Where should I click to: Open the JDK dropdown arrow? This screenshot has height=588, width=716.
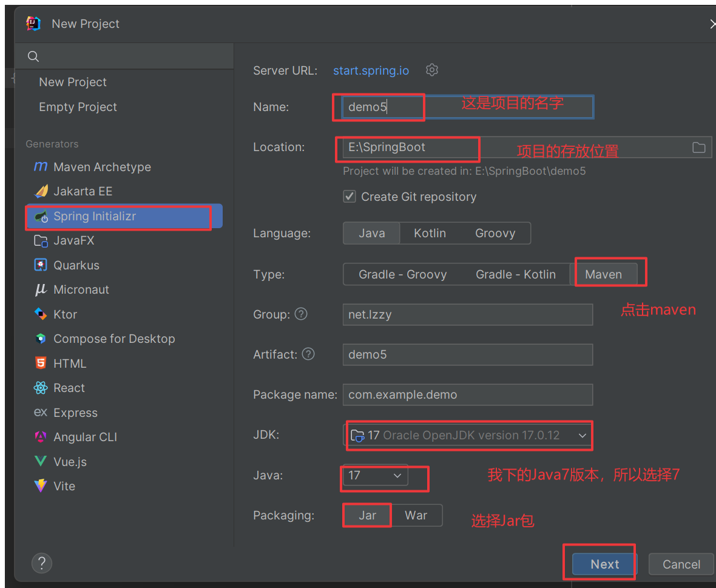pyautogui.click(x=583, y=436)
